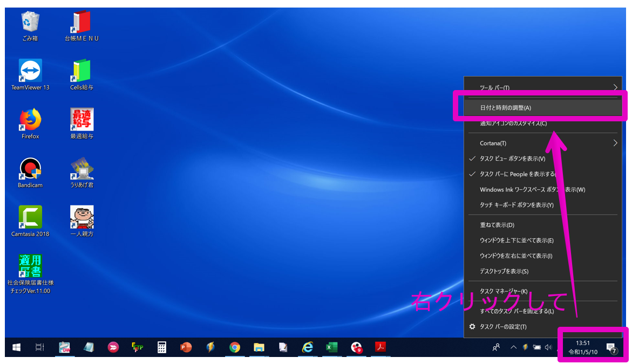Select the TeamViewer 13 desktop icon
This screenshot has height=364, width=632.
[30, 75]
